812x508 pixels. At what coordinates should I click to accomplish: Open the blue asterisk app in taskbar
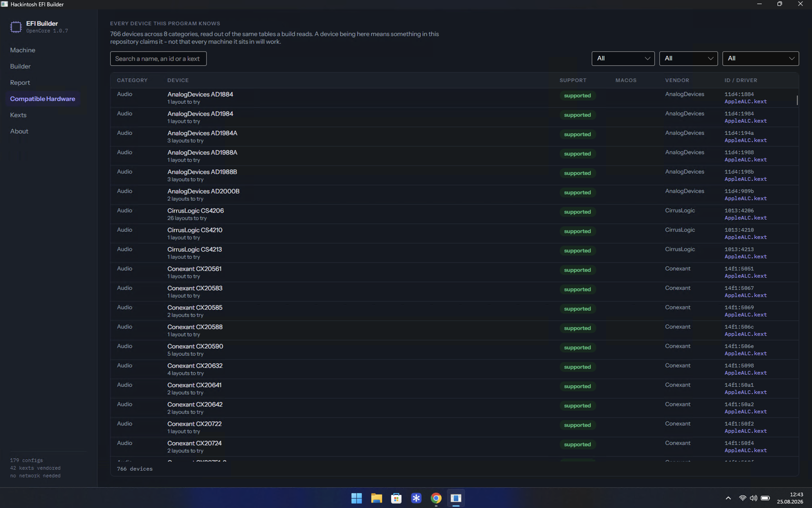coord(416,498)
